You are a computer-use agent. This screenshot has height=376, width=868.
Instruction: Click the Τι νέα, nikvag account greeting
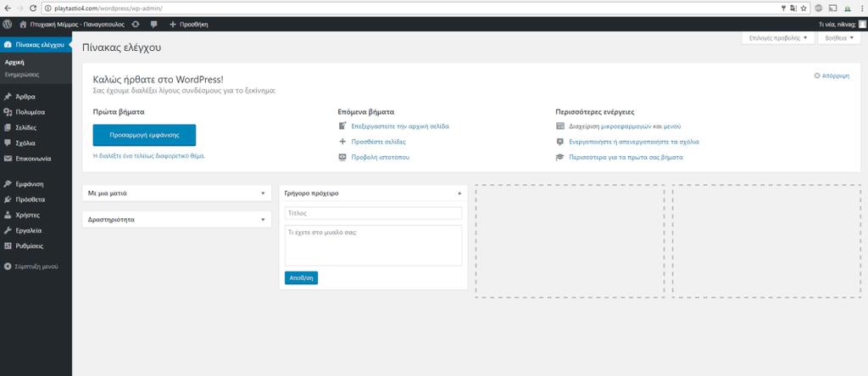(x=837, y=25)
